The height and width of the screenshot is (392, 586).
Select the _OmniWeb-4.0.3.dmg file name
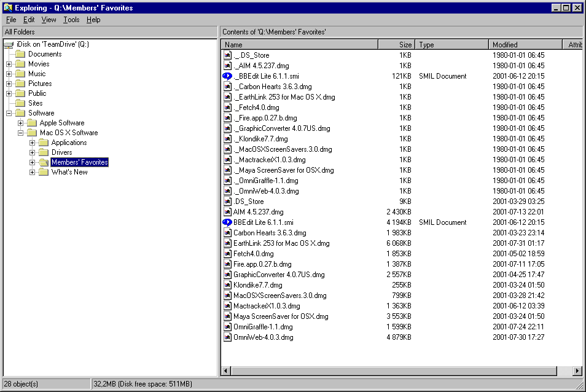tap(266, 191)
